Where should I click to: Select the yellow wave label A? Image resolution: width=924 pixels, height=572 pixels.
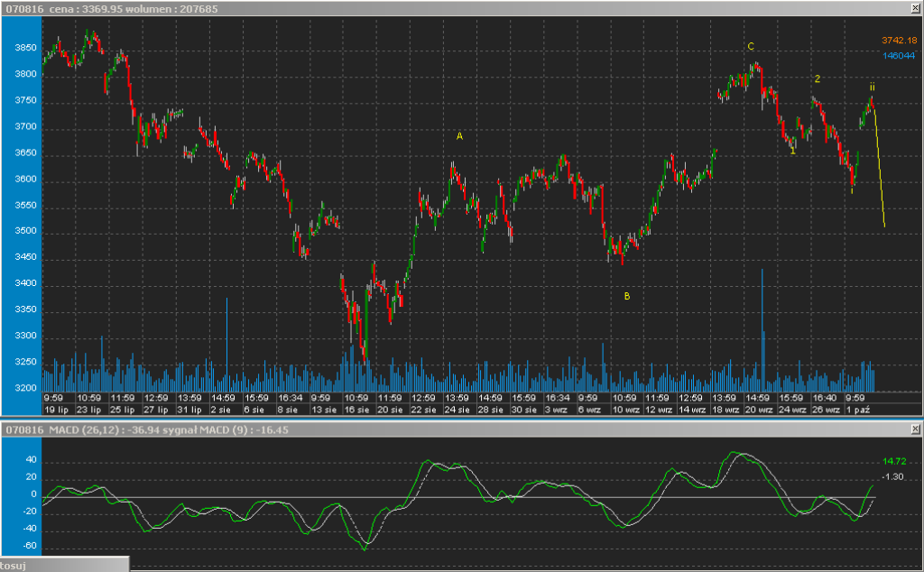[459, 136]
